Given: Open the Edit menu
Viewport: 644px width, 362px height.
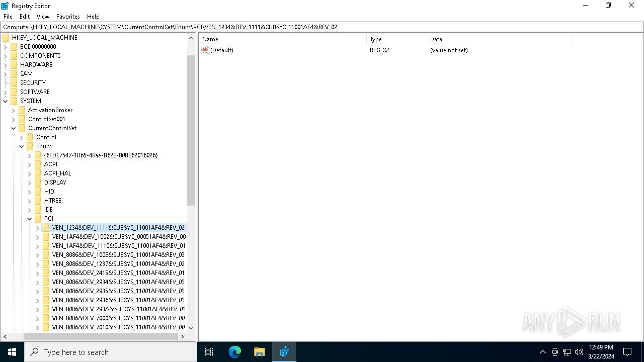Looking at the screenshot, I should pyautogui.click(x=25, y=17).
